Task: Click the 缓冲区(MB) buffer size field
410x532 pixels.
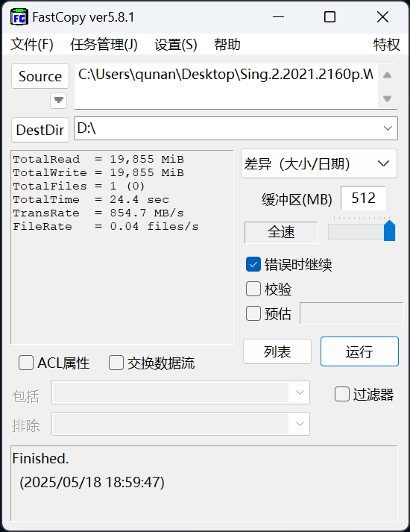Action: pyautogui.click(x=363, y=198)
